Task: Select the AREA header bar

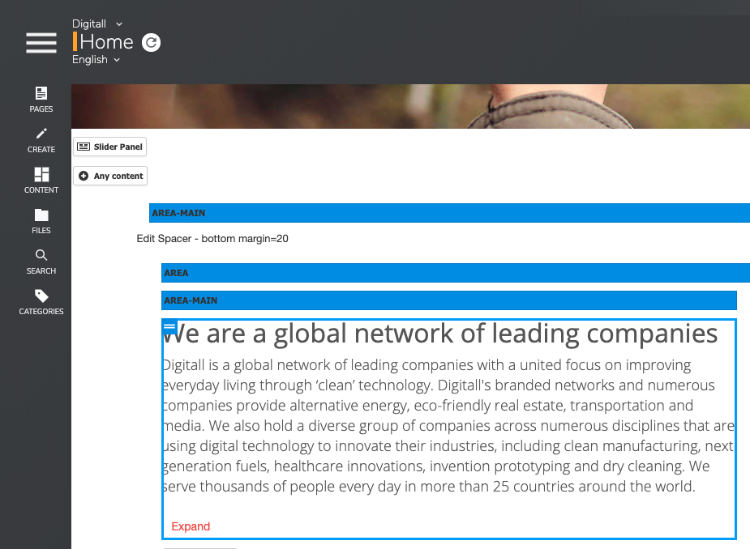Action: point(455,273)
